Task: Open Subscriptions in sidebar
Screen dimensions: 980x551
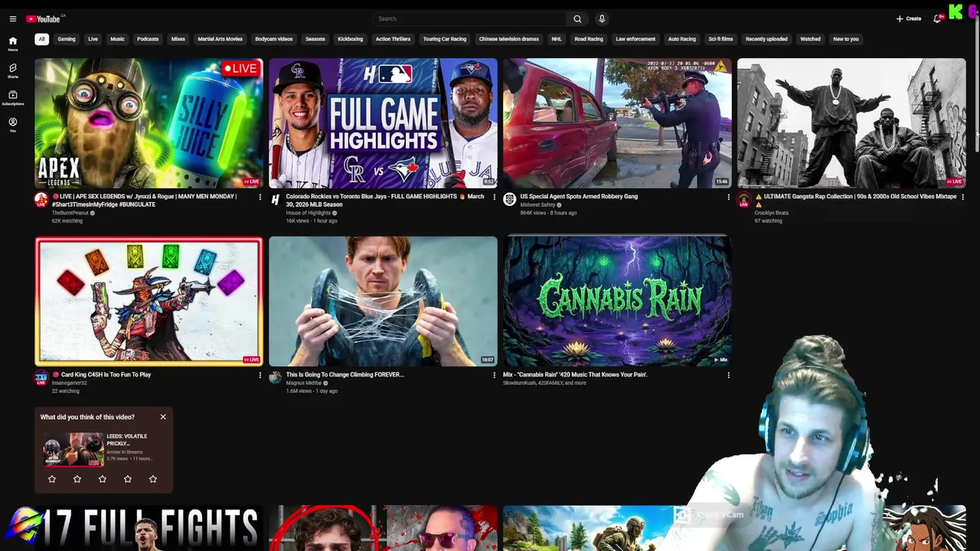Action: [x=12, y=98]
